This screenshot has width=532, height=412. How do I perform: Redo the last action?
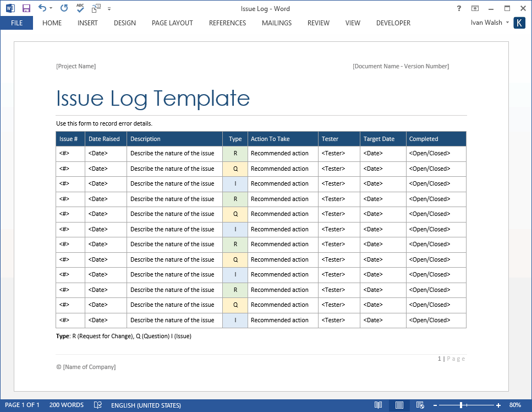pos(64,8)
